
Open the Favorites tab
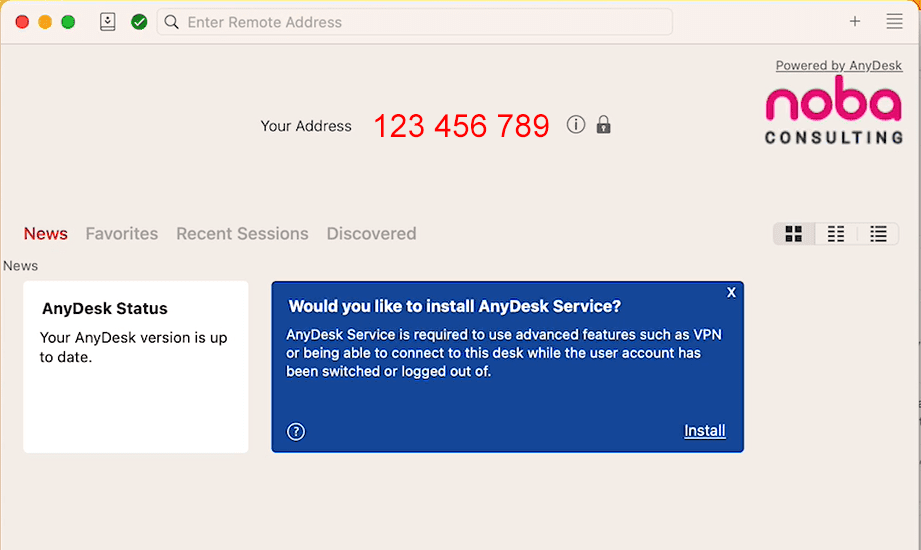[x=122, y=234]
